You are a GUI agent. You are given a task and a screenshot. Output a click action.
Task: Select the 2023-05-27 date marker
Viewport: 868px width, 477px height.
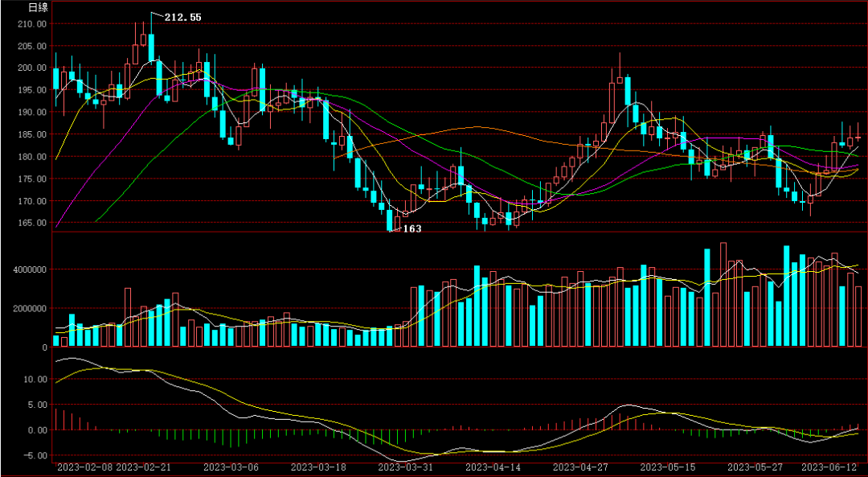(x=755, y=467)
